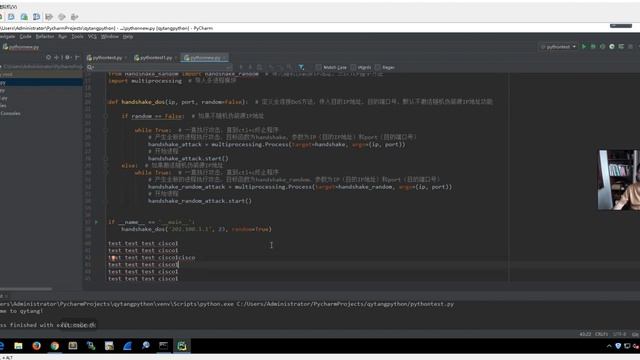Run the pythontest configuration with green play
The image size is (640, 360).
(x=584, y=47)
